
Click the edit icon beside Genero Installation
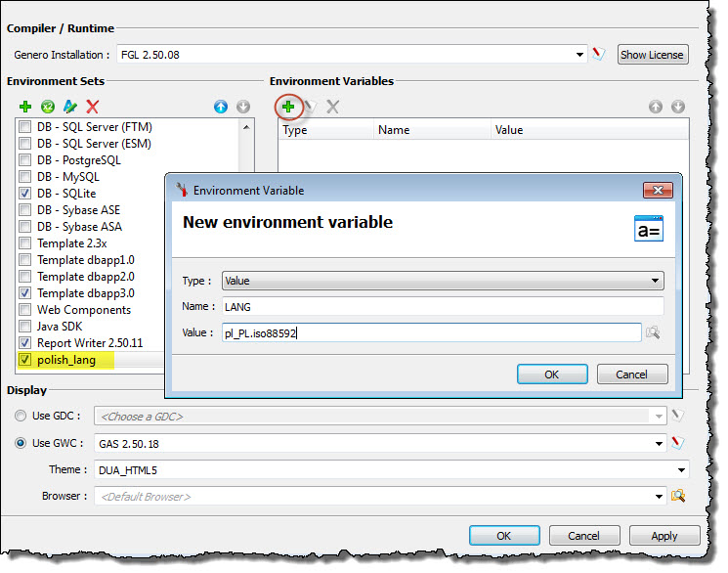(599, 55)
